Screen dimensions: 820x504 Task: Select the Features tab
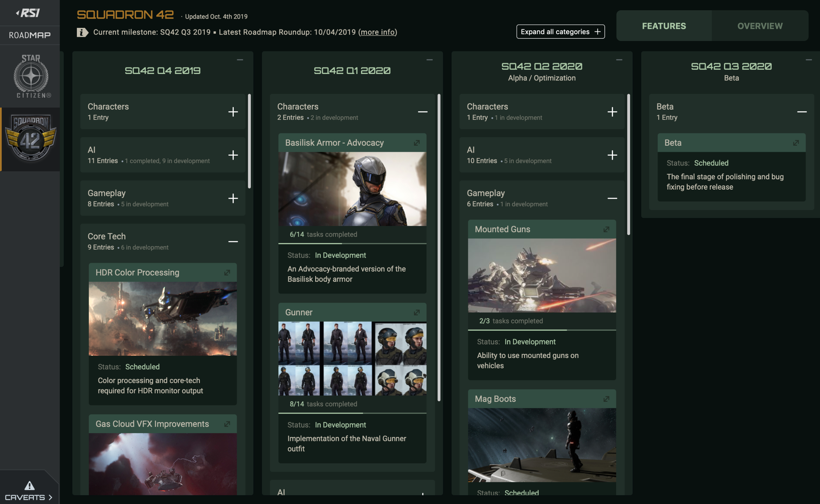[664, 26]
